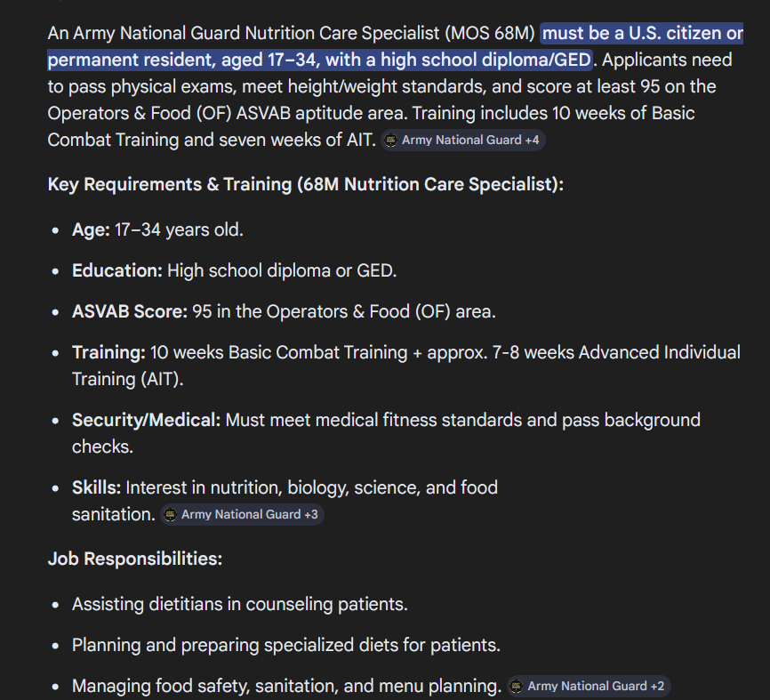Click "High school diploma or GED" text

pos(282,270)
